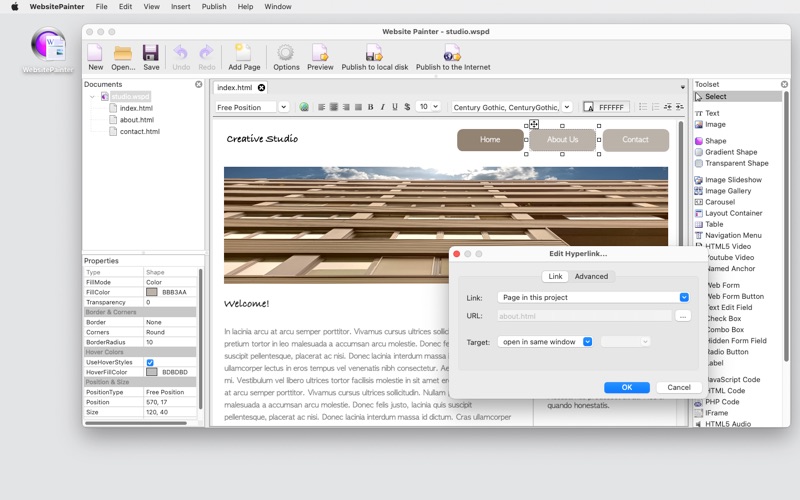Pick the Gradient Shape tool
The height and width of the screenshot is (500, 800).
coord(731,152)
